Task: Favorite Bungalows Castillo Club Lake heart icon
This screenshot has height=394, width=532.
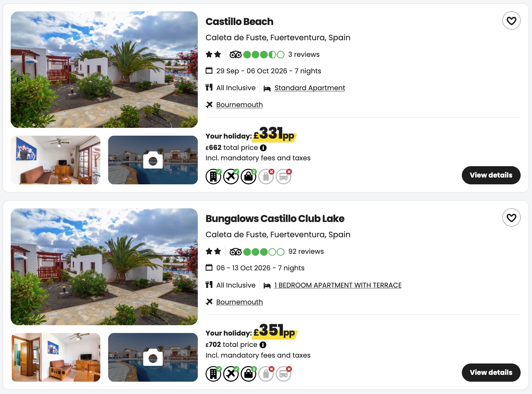Action: pos(511,217)
